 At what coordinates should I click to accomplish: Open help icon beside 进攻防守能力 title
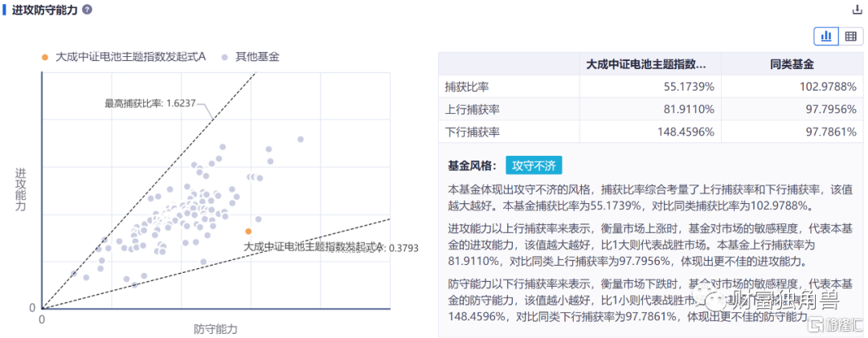(87, 10)
